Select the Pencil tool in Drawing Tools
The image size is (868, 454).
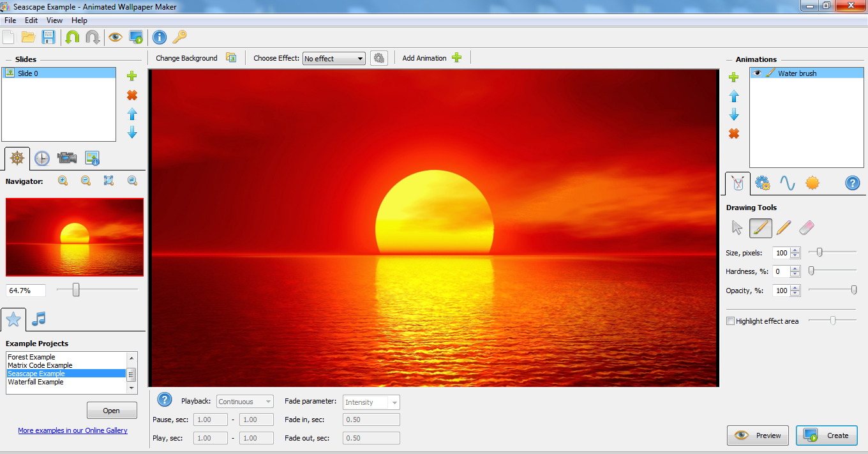784,227
